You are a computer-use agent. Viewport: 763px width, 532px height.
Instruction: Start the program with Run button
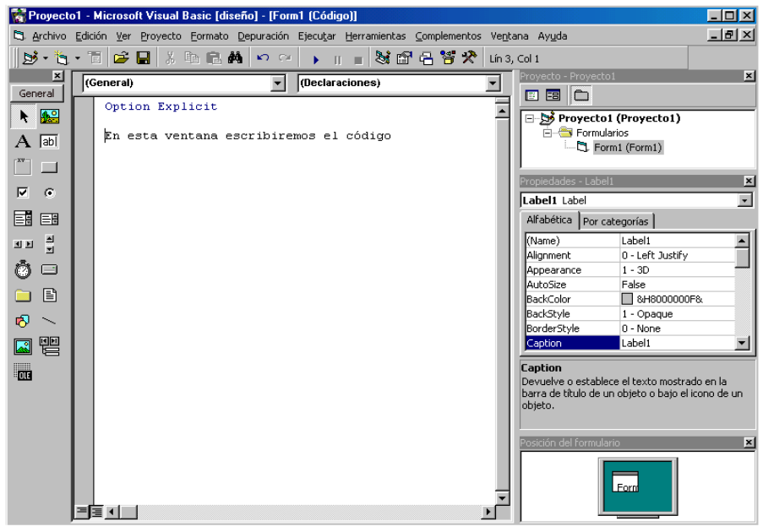(x=316, y=59)
